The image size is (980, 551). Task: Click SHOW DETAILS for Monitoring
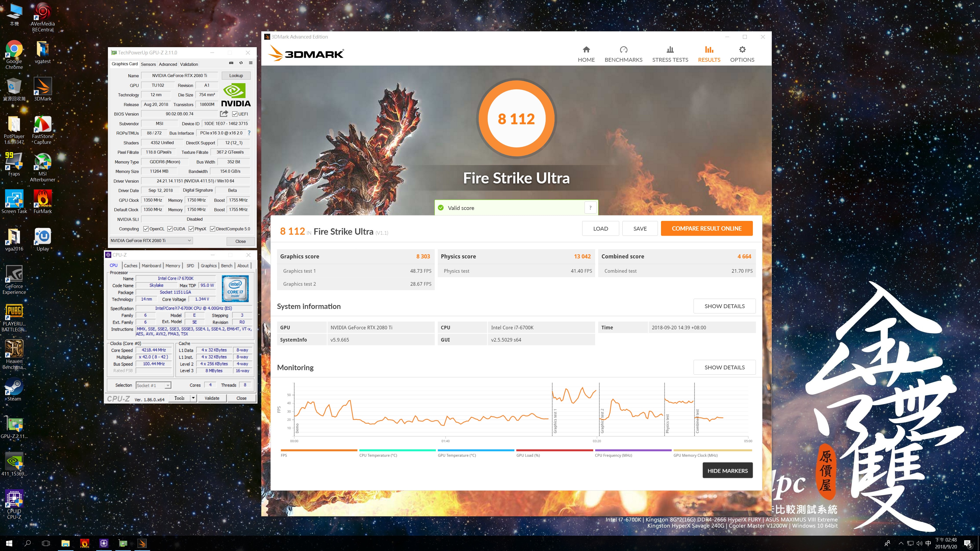click(724, 367)
